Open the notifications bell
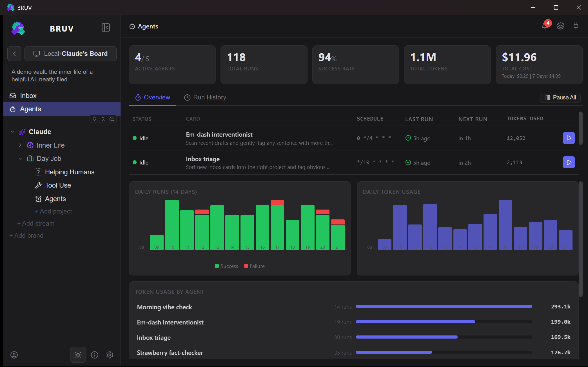The width and height of the screenshot is (588, 367). coord(545,26)
